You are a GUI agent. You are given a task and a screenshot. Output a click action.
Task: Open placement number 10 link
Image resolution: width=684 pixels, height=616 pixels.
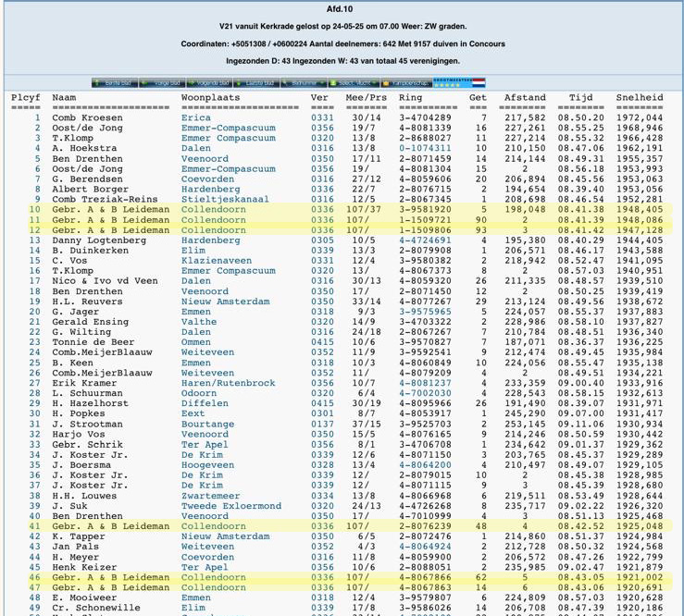coord(34,209)
